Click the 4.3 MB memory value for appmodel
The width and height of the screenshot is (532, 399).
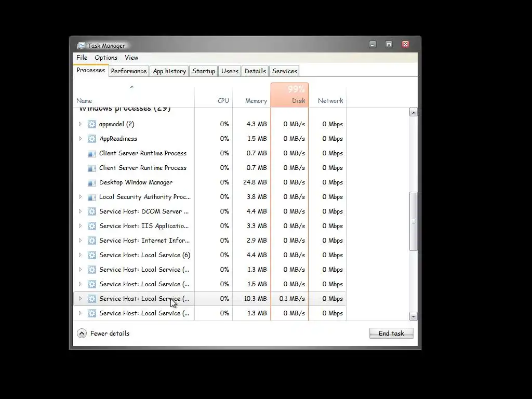(257, 124)
